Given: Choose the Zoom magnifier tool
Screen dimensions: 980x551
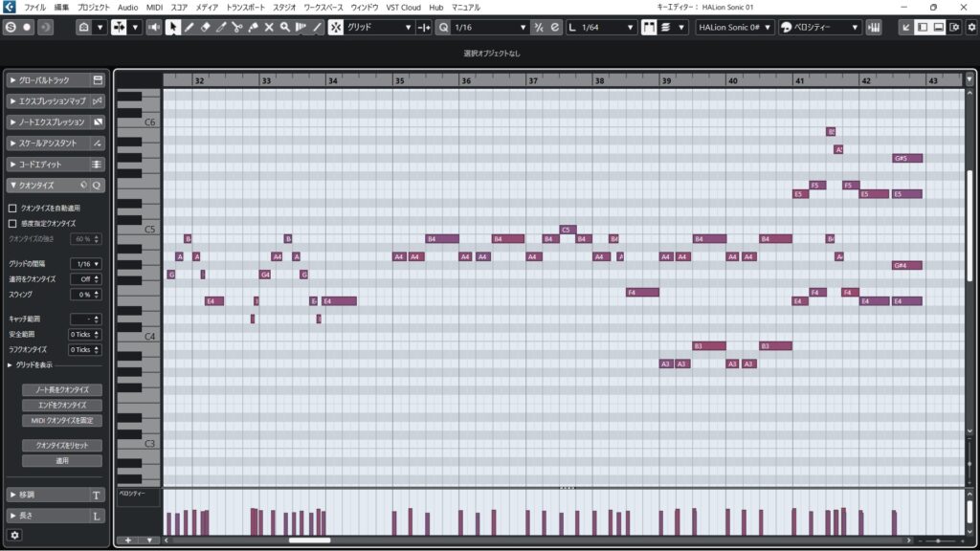Looking at the screenshot, I should [x=285, y=28].
